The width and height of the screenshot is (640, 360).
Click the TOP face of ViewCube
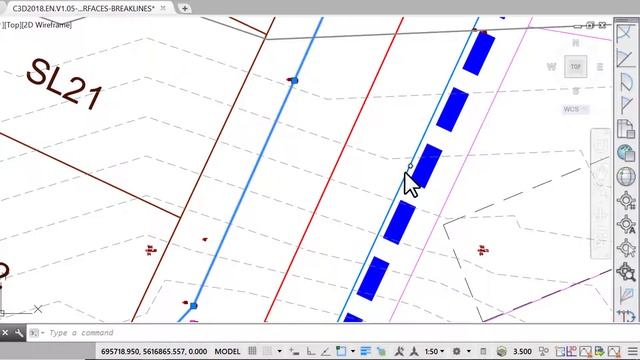(576, 67)
